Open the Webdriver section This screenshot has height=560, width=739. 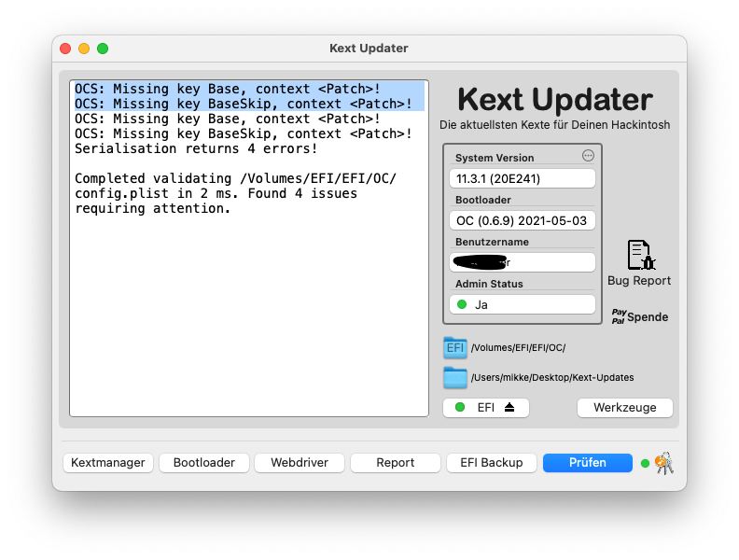tap(300, 462)
